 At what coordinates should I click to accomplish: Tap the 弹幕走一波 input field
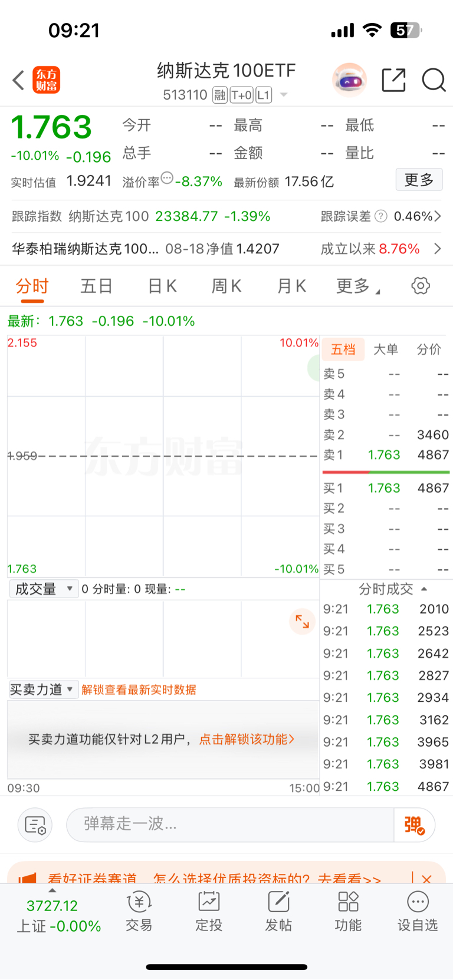pyautogui.click(x=230, y=824)
